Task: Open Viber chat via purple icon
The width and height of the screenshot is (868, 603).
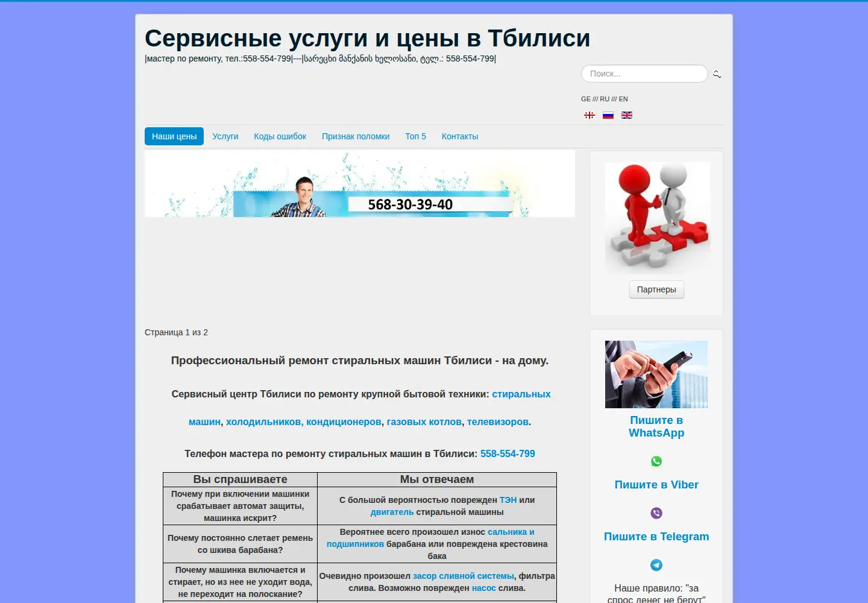Action: click(x=656, y=513)
